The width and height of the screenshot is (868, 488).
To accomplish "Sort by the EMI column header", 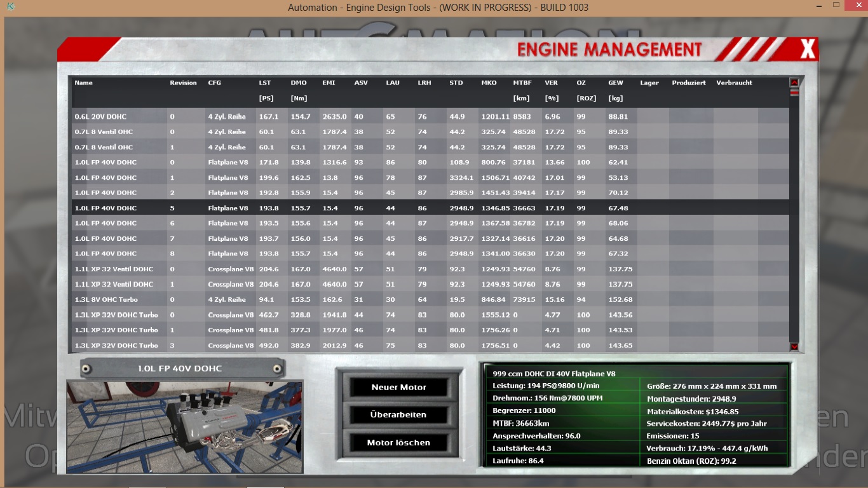I will point(329,83).
